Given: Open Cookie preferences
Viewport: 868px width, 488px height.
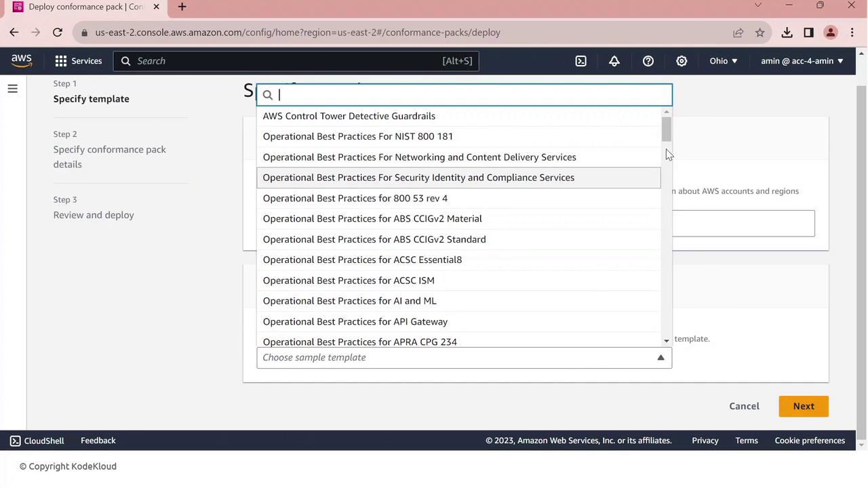Looking at the screenshot, I should pyautogui.click(x=810, y=441).
